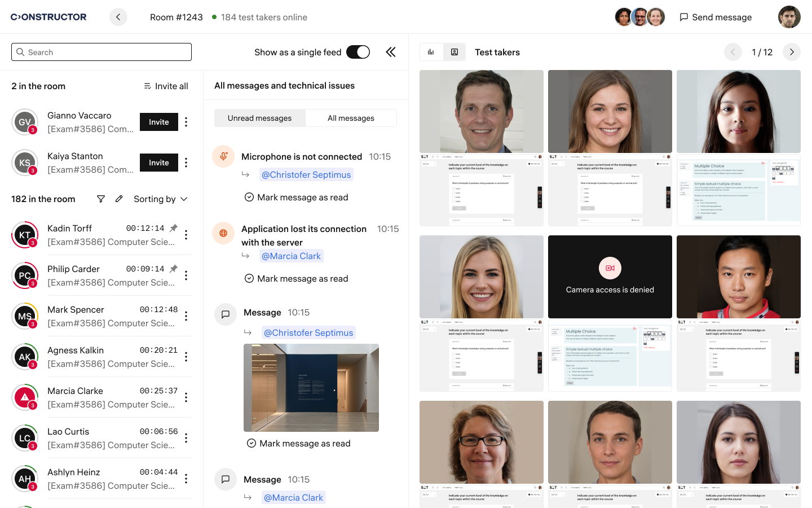Invite Kaiya Stanton to the room
The image size is (812, 508).
pos(159,163)
